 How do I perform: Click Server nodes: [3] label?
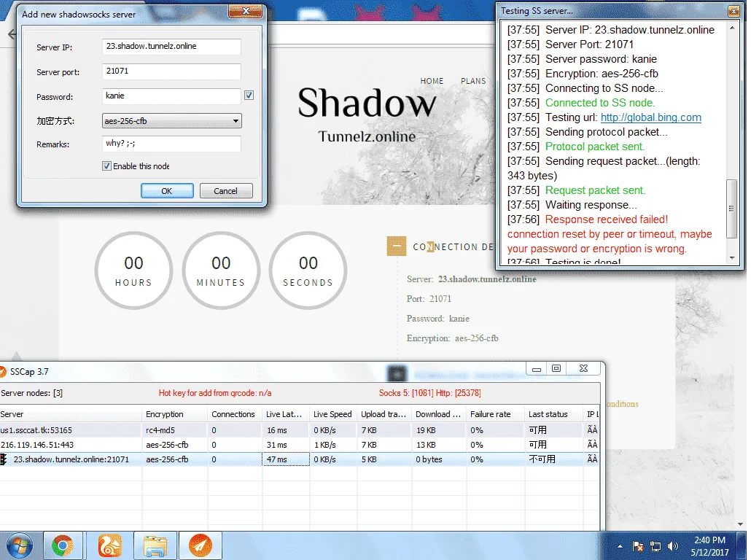point(32,393)
